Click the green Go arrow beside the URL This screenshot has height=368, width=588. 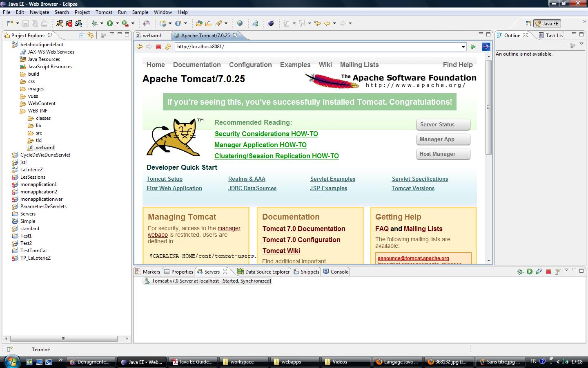pyautogui.click(x=473, y=47)
